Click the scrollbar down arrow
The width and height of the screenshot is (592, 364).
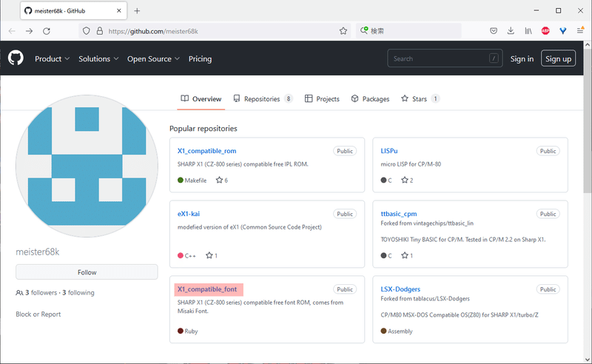coord(588,359)
